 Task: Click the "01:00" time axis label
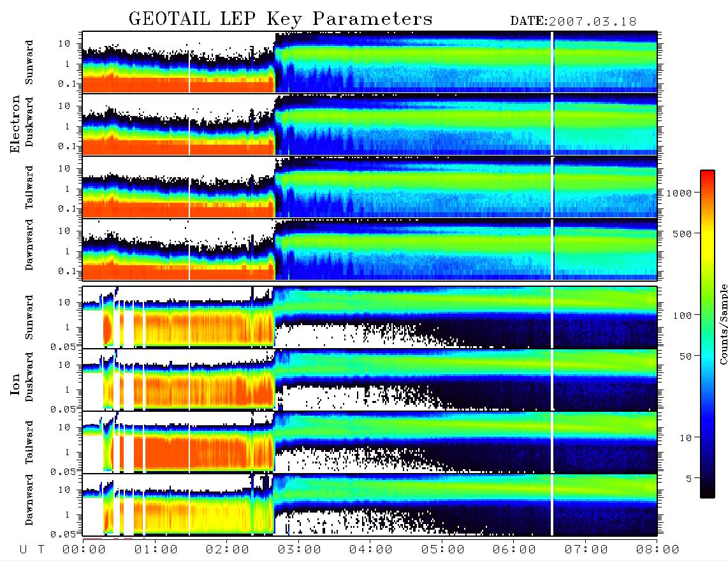(x=156, y=550)
